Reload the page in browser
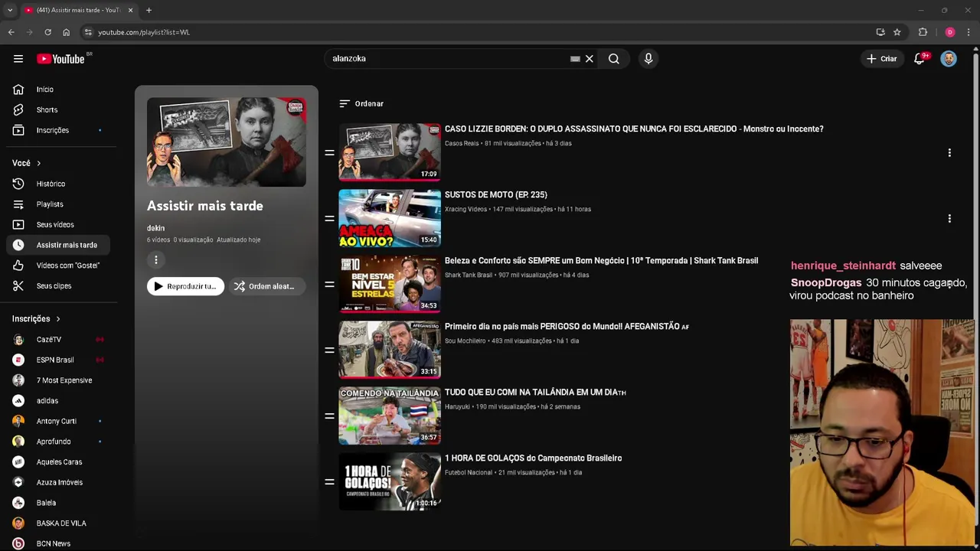 coord(47,32)
